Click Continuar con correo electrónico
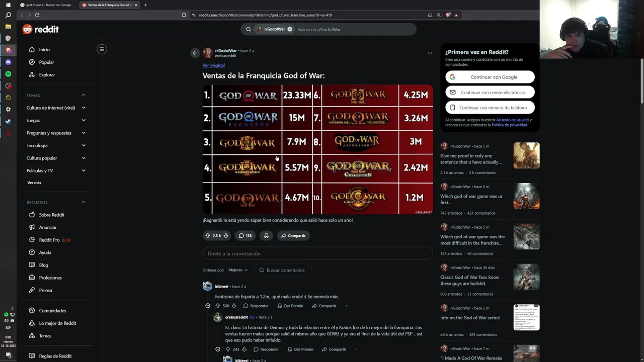 [490, 92]
